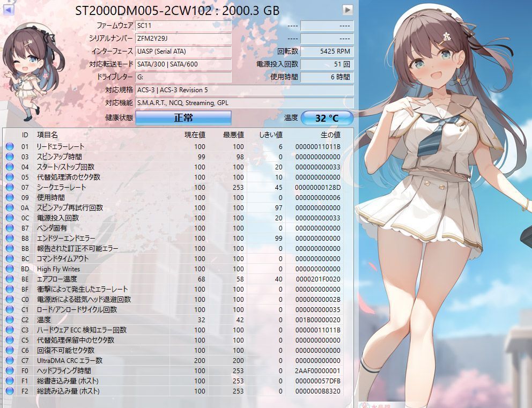Image resolution: width=532 pixels, height=408 pixels.
Task: Go to previous disk with left arrow
Action: 9,10
